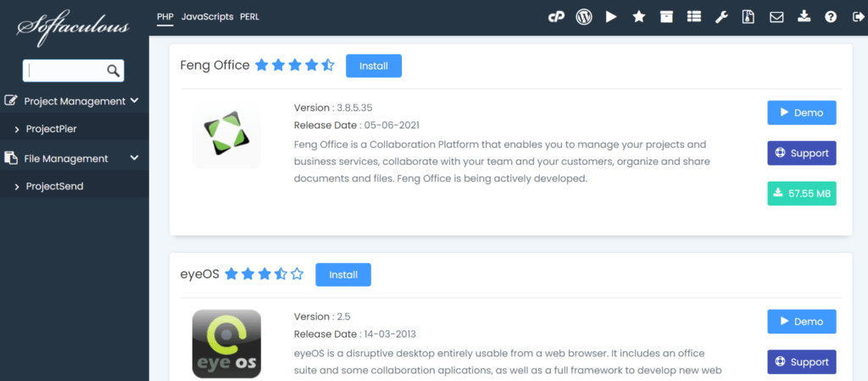Open the Feng Office Demo
This screenshot has width=868, height=381.
coord(802,112)
